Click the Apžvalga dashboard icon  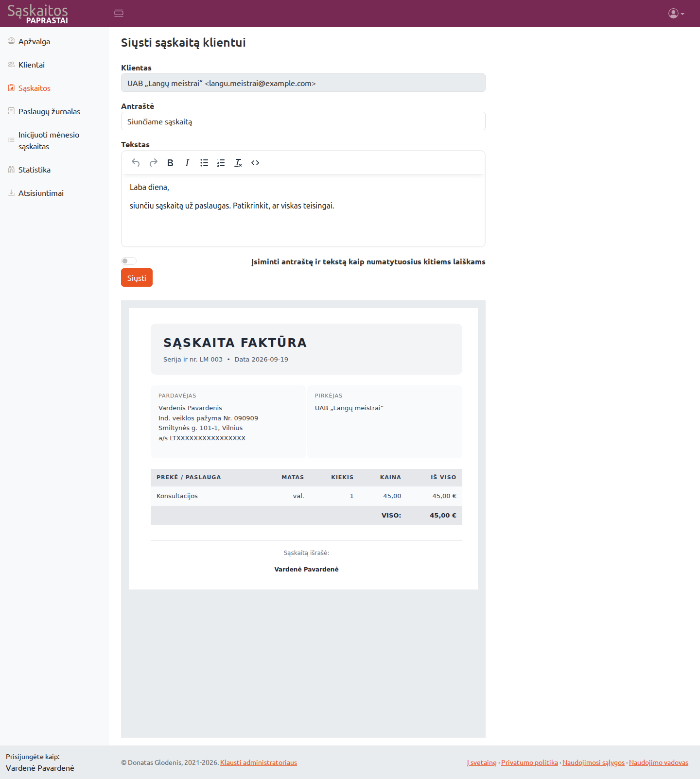pos(11,41)
